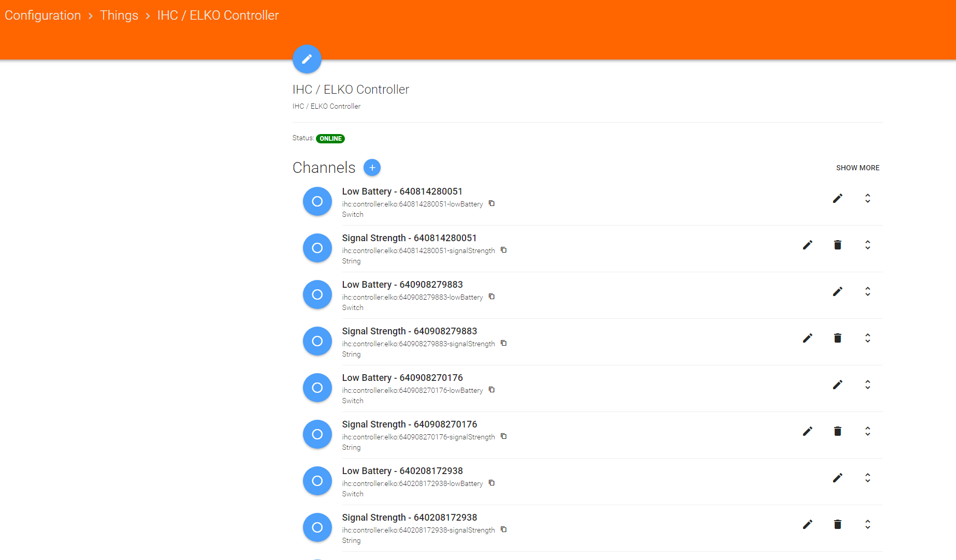
Task: Click the IHC / ELKO Controller breadcrumb
Action: pos(218,16)
